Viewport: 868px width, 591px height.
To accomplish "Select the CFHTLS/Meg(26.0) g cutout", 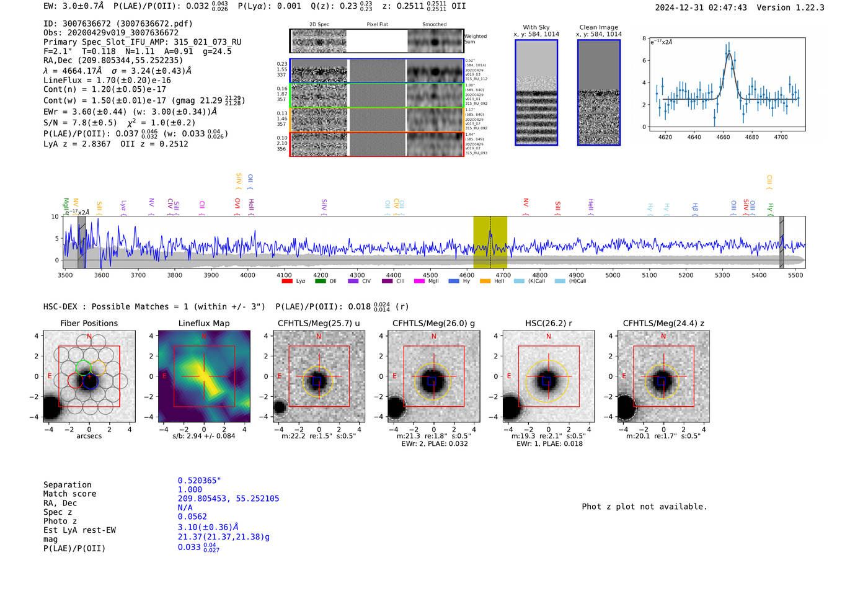I will (433, 376).
